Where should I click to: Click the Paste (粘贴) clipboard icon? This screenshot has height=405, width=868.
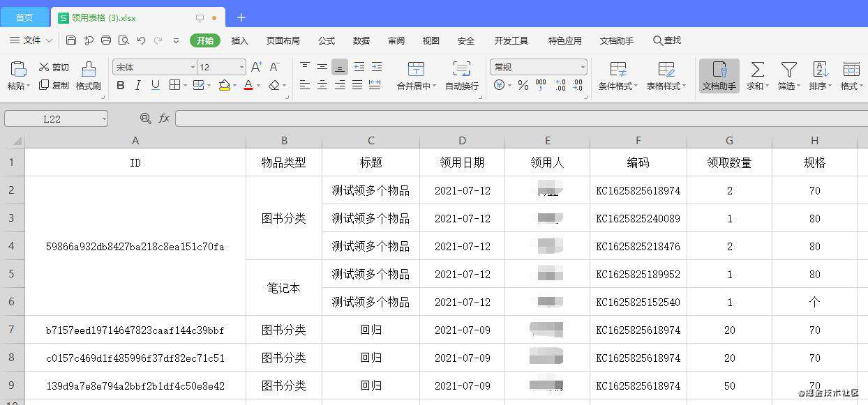(18, 68)
